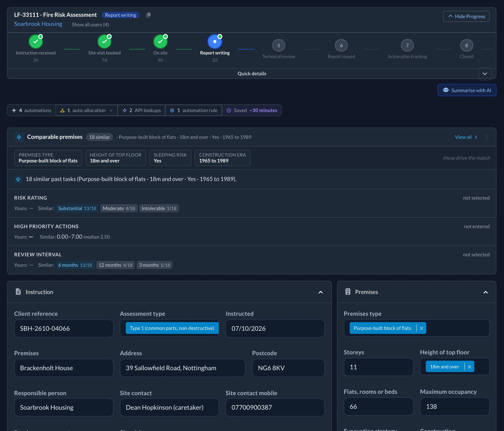This screenshot has width=504, height=431.
Task: Select the Intolerable 1/18 risk rating chip
Action: [x=159, y=208]
